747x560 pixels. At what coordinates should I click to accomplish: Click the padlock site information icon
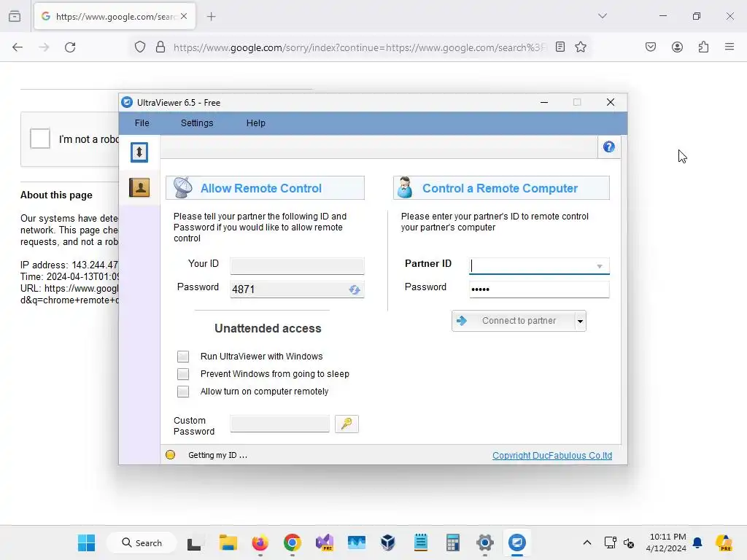coord(160,47)
